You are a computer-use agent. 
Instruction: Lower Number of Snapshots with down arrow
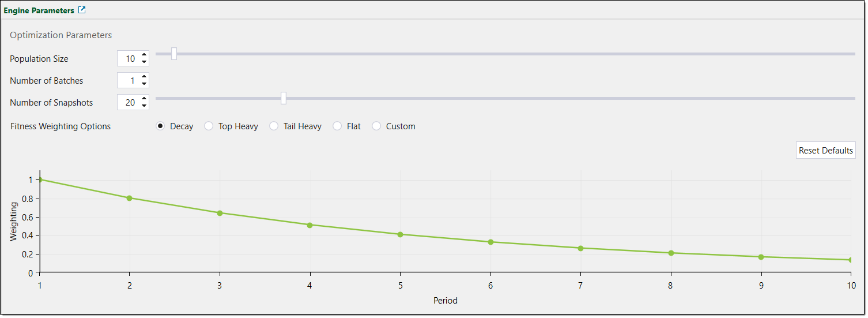coord(144,106)
